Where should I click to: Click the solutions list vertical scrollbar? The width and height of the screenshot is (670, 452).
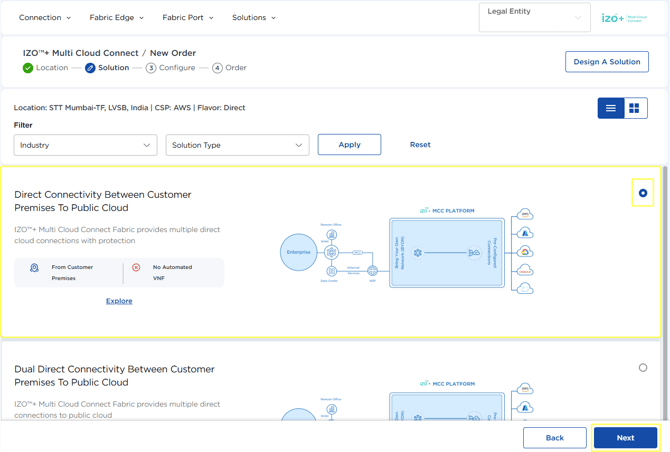665,293
